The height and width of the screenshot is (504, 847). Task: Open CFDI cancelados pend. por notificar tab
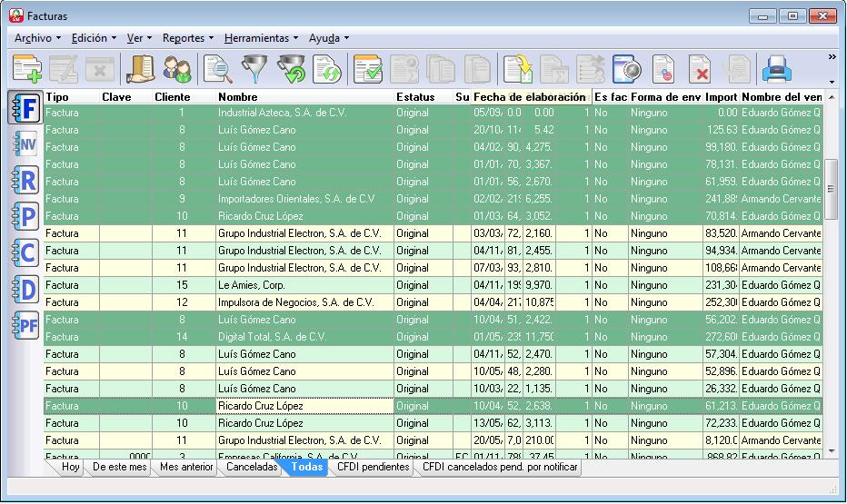500,467
